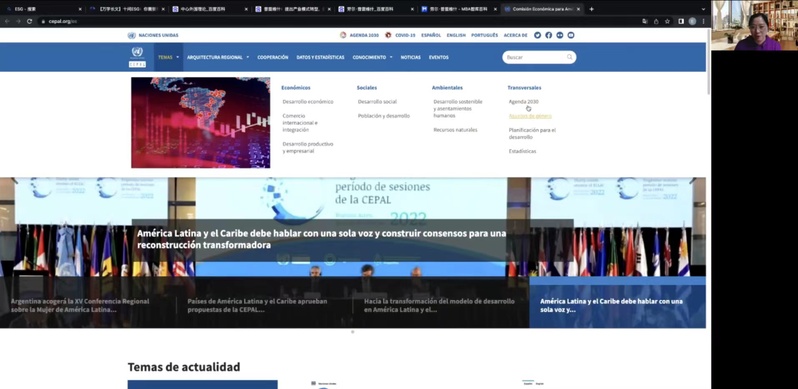Open CEPAL's YouTube channel icon

pos(571,35)
